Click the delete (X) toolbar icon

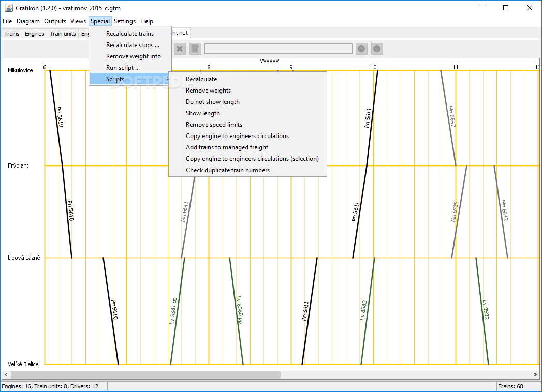pyautogui.click(x=180, y=49)
